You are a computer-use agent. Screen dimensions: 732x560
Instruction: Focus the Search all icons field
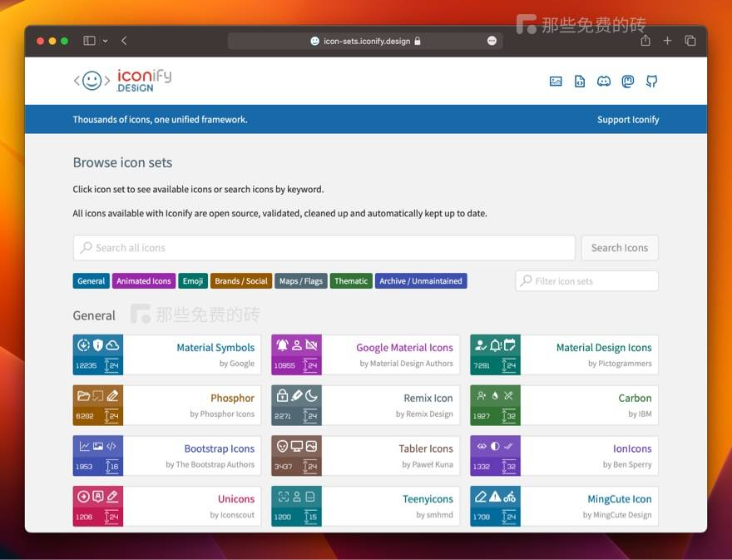coord(324,247)
